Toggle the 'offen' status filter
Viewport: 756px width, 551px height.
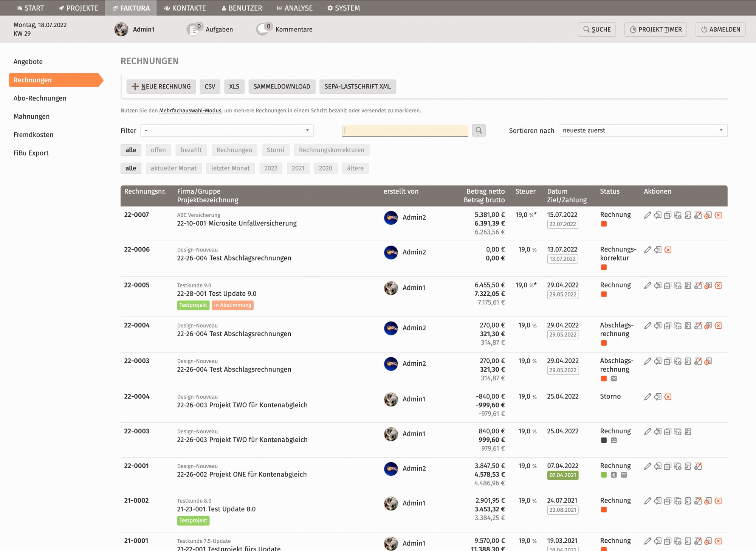158,150
